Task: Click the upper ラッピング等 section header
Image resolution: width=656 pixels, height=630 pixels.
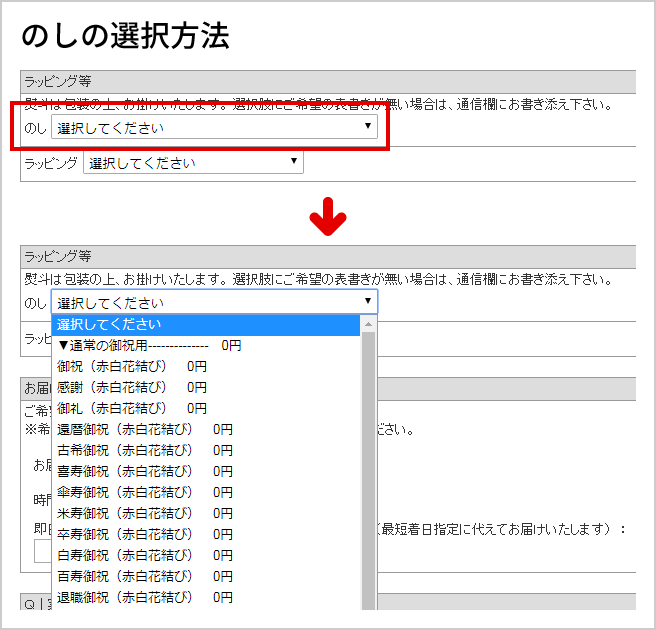Action: tap(328, 82)
